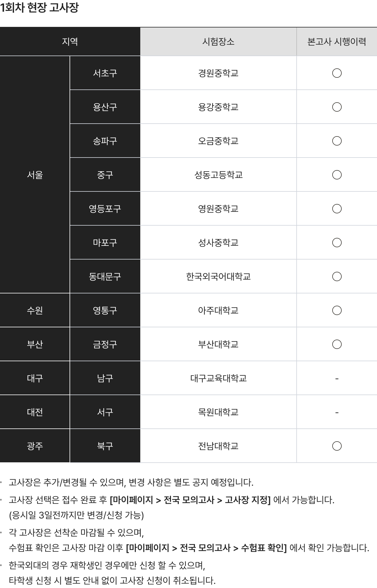
Task: Click the 시험장소 column header
Action: [218, 42]
